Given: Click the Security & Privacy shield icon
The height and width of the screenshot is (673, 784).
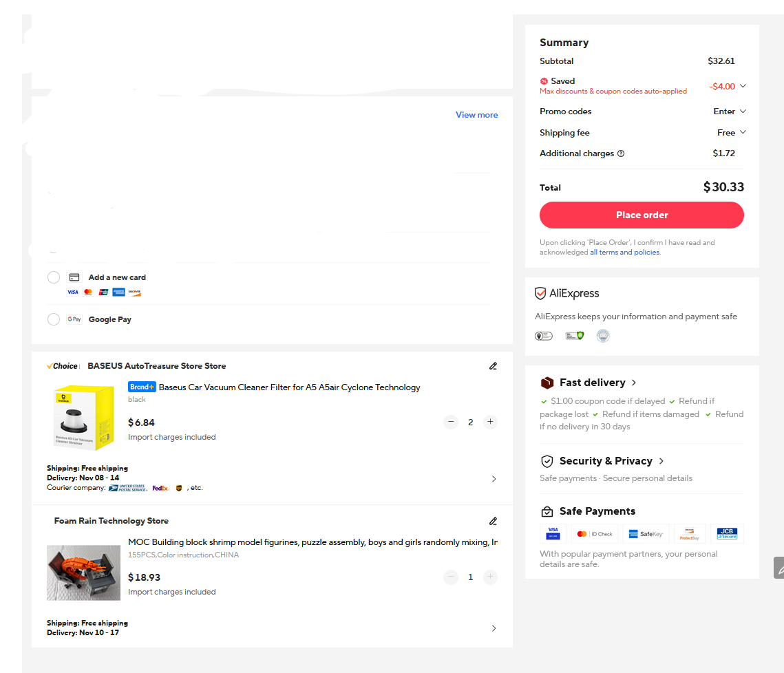Looking at the screenshot, I should coord(547,461).
